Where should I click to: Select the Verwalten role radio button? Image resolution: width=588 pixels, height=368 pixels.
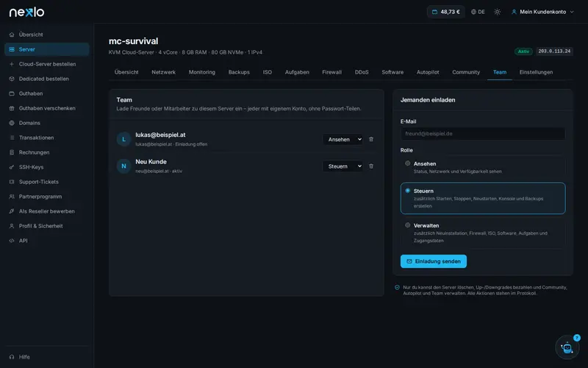(408, 225)
